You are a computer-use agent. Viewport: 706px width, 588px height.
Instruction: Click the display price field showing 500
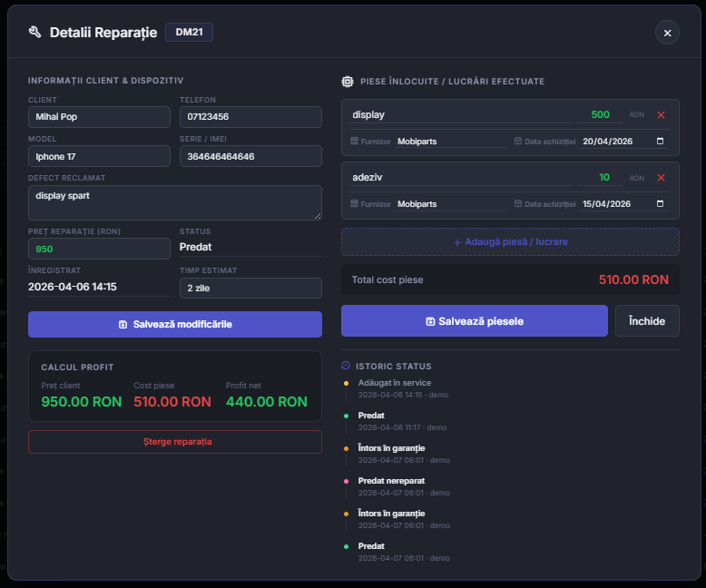tap(600, 115)
